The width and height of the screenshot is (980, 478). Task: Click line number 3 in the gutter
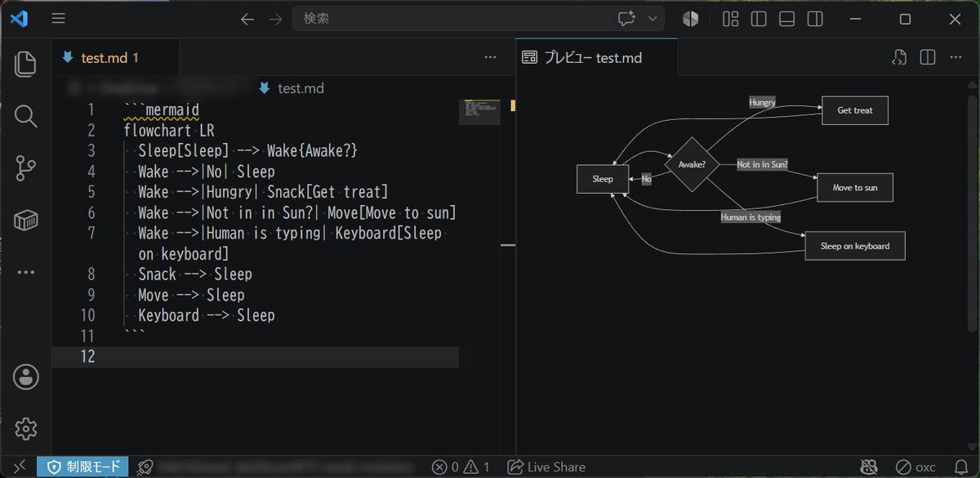[x=91, y=151]
